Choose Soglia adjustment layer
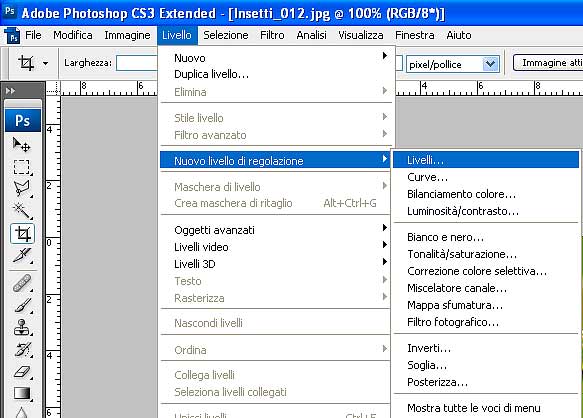 486,365
